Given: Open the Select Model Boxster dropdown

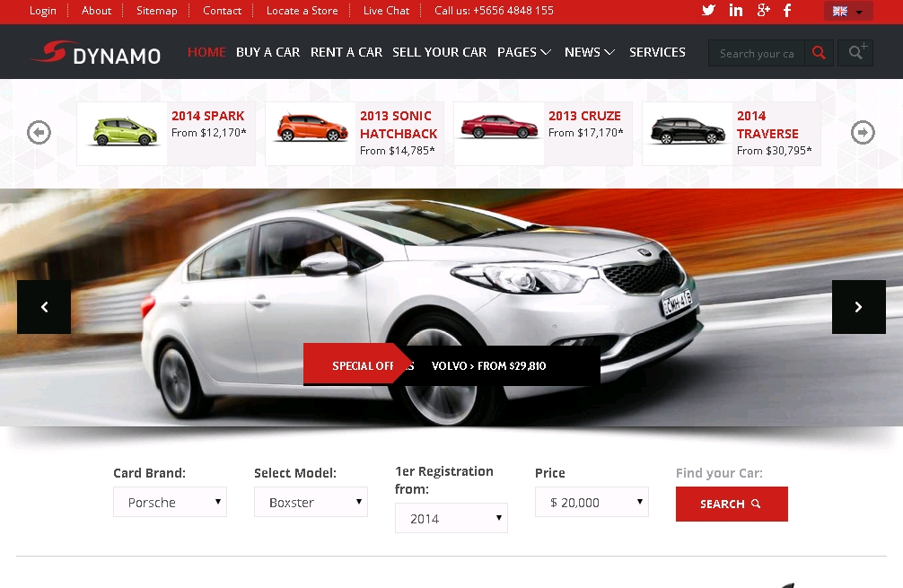Looking at the screenshot, I should pyautogui.click(x=311, y=502).
